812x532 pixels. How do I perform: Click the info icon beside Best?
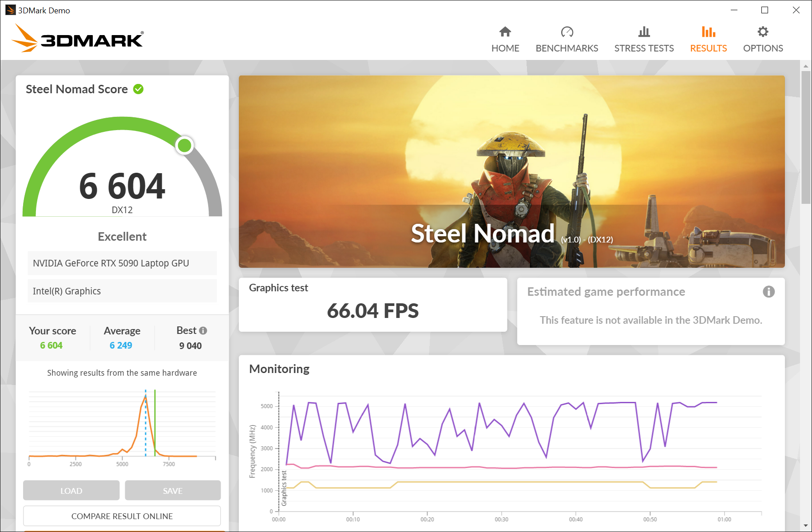[203, 331]
